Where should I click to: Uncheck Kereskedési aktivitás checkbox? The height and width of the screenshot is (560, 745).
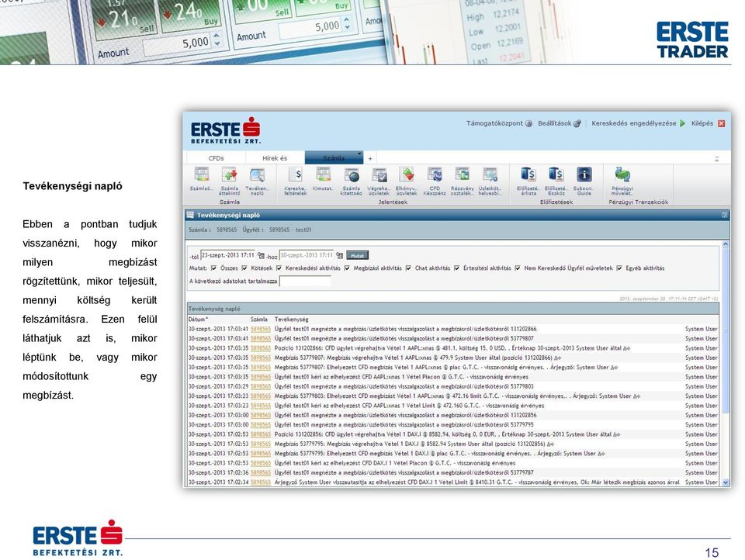pos(279,268)
